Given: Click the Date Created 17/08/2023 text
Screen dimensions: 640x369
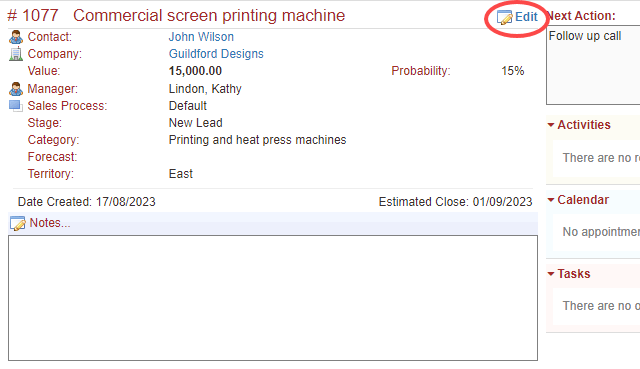Looking at the screenshot, I should pos(87,202).
